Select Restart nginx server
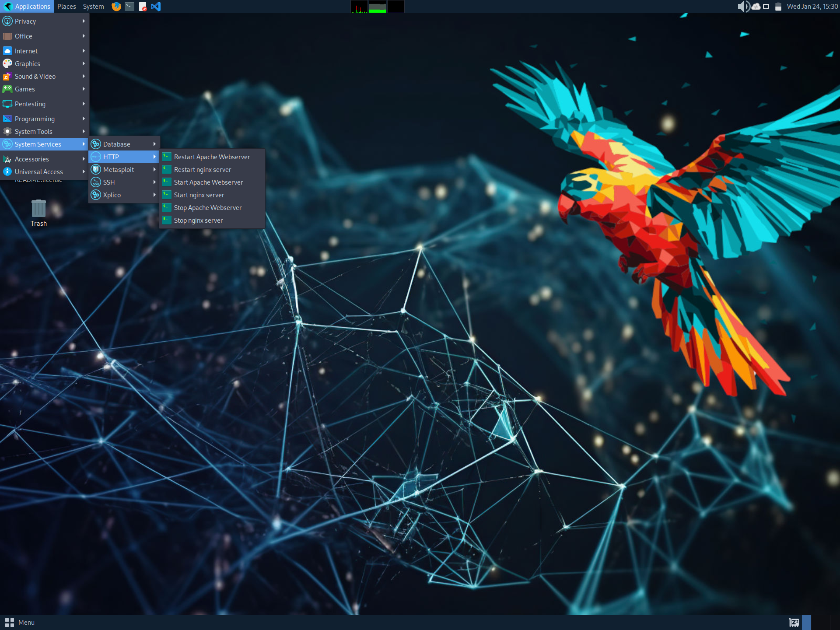Viewport: 840px width, 630px height. point(212,169)
